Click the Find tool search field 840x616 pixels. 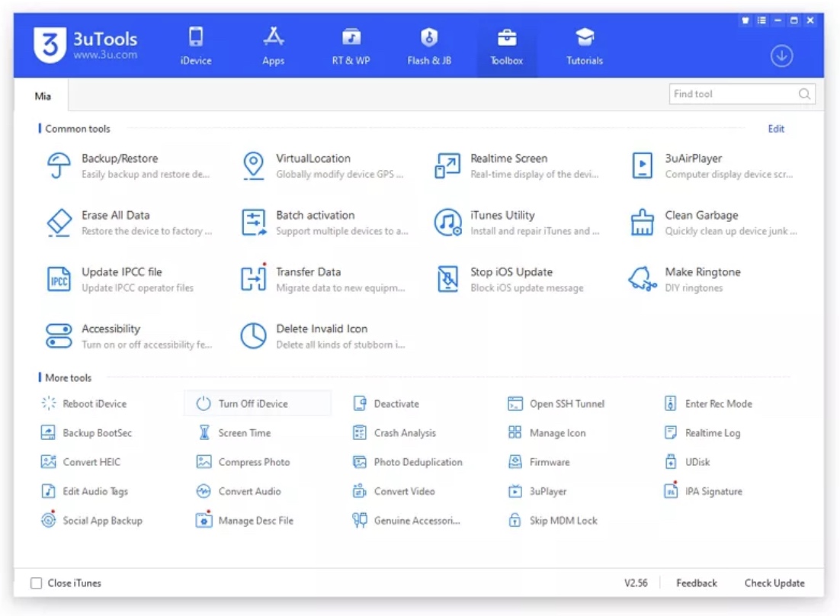tap(742, 94)
